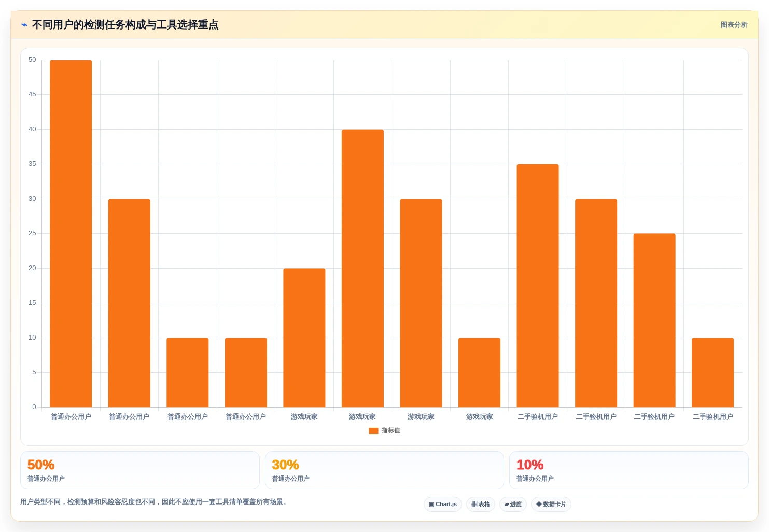This screenshot has height=532, width=769.
Task: Select the tallest 普通办公用户 bar at 50
Action: pos(71,233)
